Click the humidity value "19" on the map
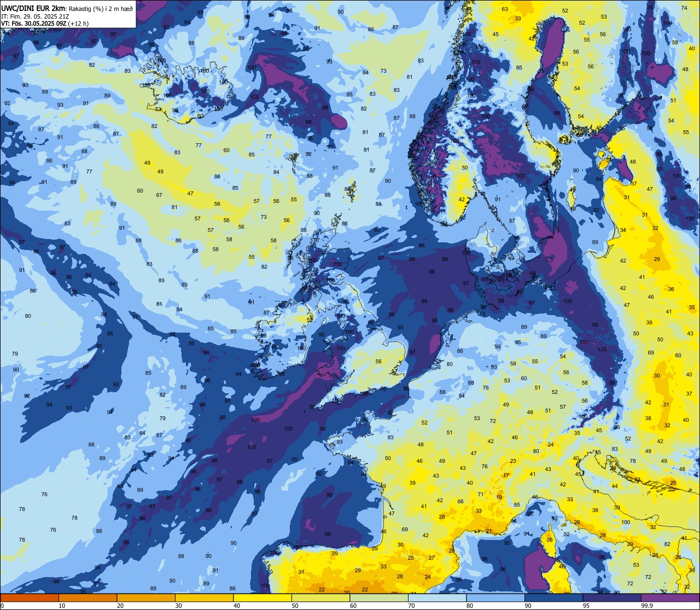 pyautogui.click(x=499, y=497)
